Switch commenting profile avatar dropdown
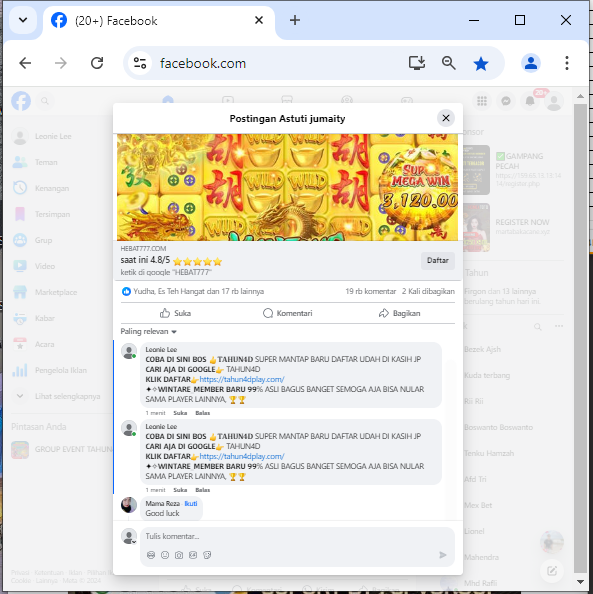 129,537
